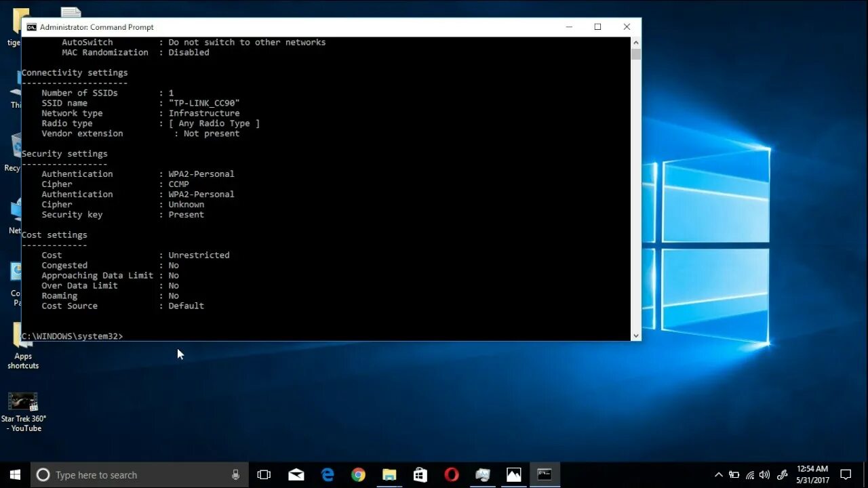The height and width of the screenshot is (488, 868).
Task: Open File Explorer from the taskbar
Action: (389, 475)
